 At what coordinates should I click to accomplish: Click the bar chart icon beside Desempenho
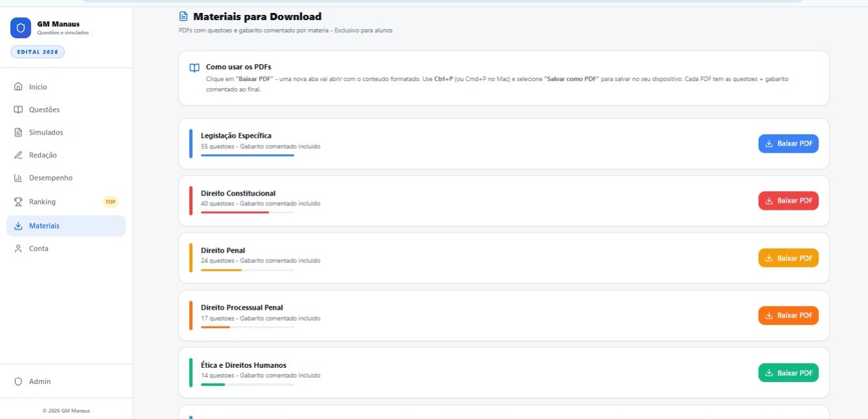[18, 177]
